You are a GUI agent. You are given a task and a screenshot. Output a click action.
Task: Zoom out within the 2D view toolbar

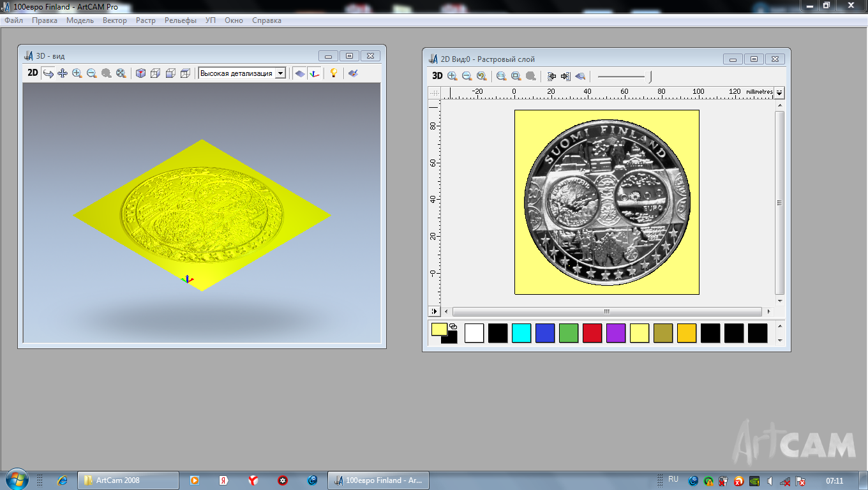[x=467, y=76]
